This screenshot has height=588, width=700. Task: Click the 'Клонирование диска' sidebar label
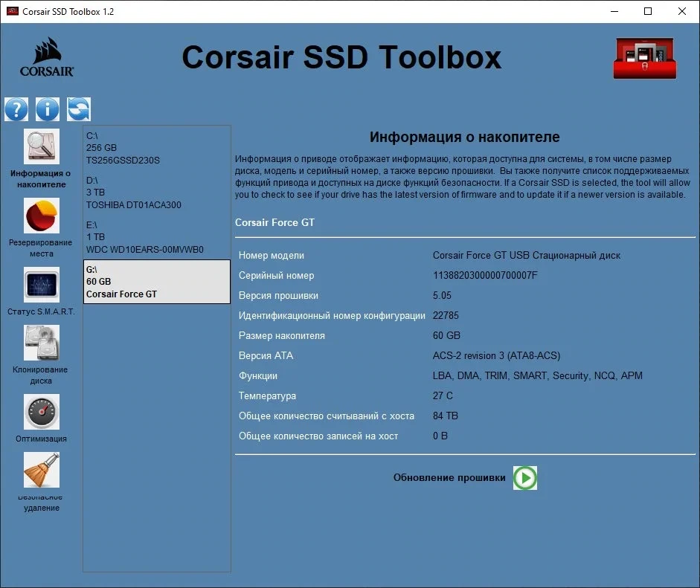(x=41, y=375)
